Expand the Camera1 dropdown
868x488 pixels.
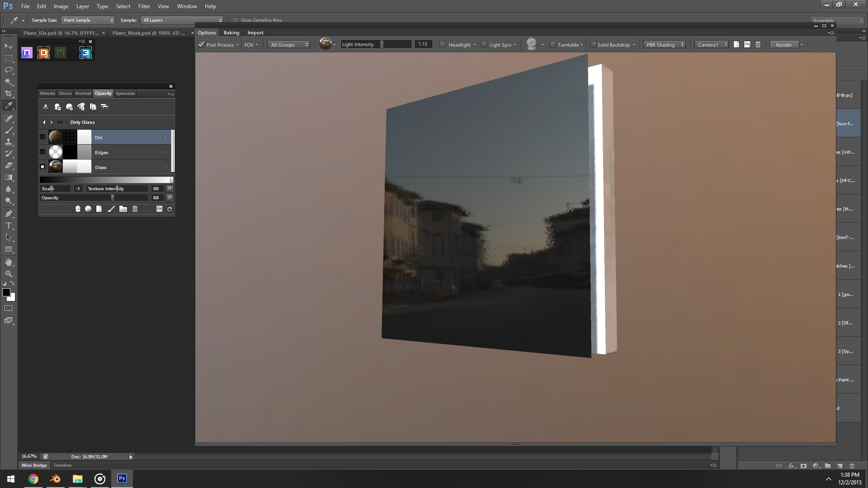tap(712, 45)
